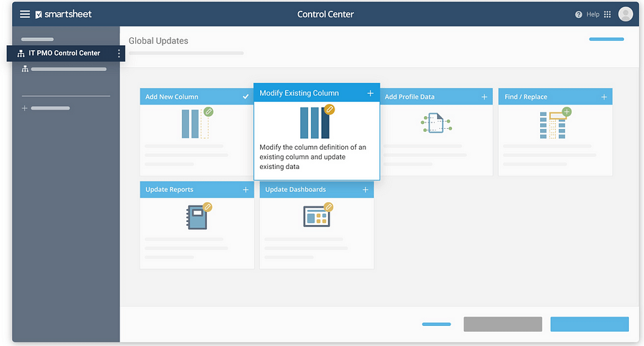Click the Add New Column card header
The image size is (644, 346).
197,97
